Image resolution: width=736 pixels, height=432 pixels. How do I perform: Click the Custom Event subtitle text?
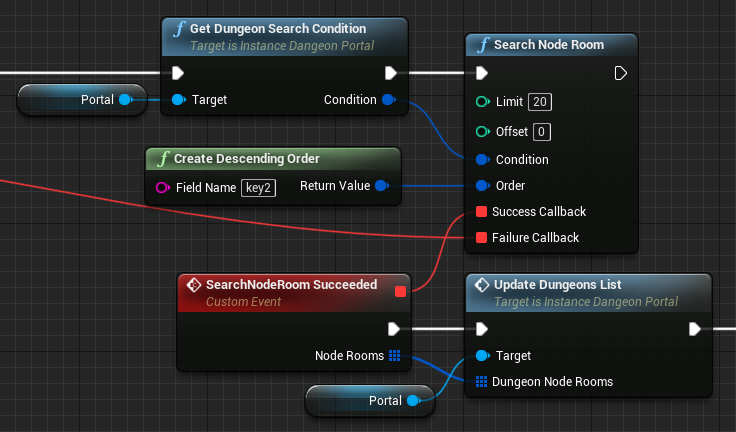(243, 301)
